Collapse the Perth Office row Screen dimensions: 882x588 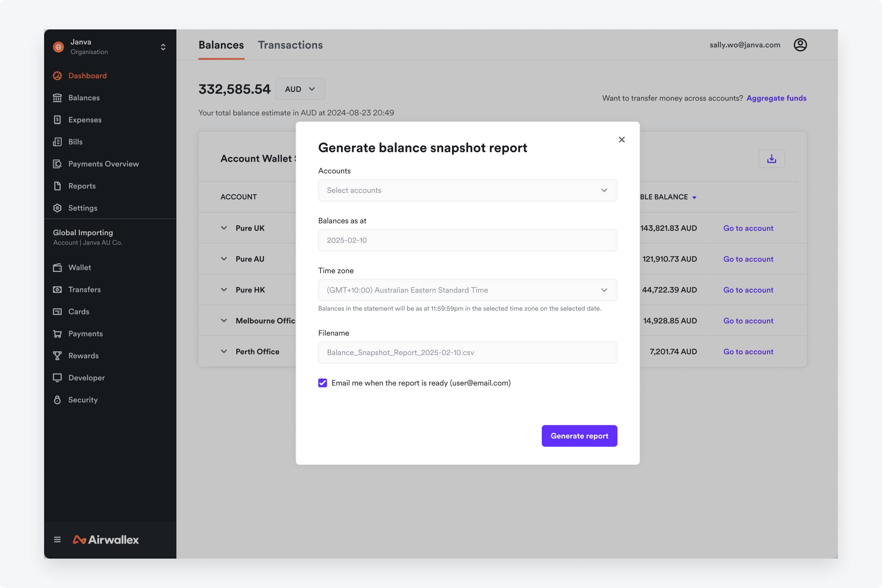pos(224,351)
